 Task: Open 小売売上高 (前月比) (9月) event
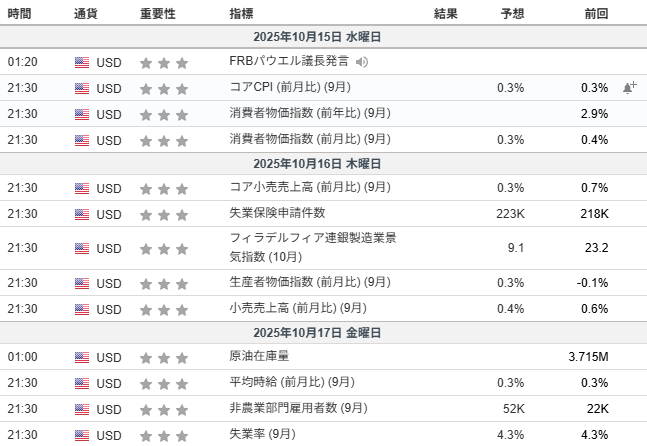coord(296,309)
